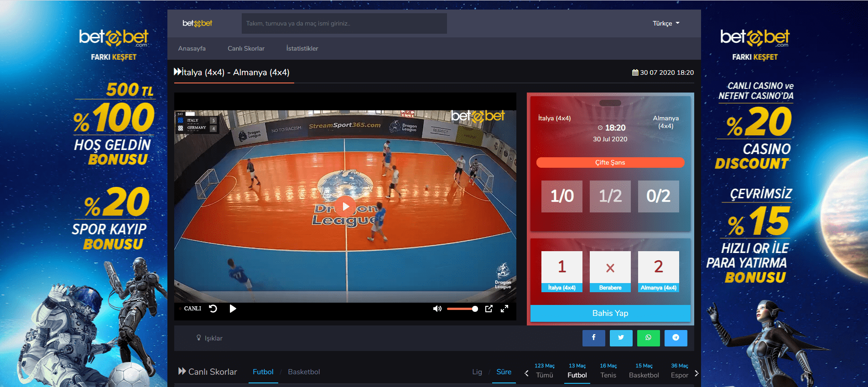Adjust the video volume slider
Screen dimensions: 868x387
(463, 309)
